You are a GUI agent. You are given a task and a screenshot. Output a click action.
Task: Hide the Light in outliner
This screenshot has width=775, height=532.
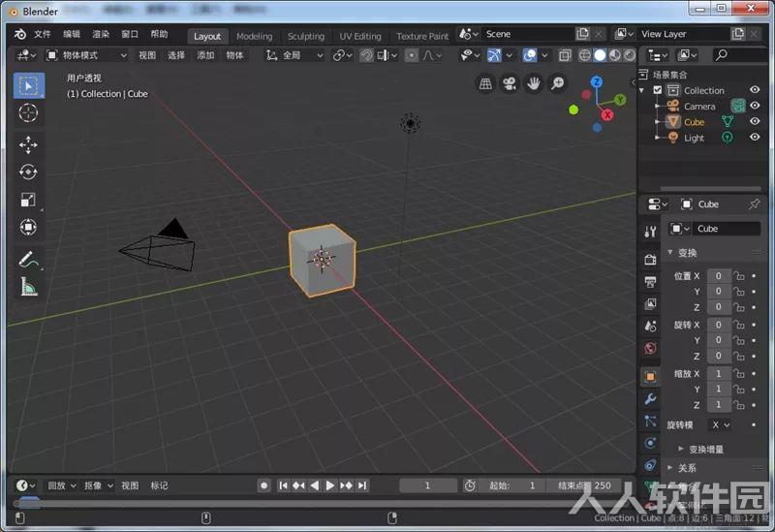pyautogui.click(x=755, y=138)
